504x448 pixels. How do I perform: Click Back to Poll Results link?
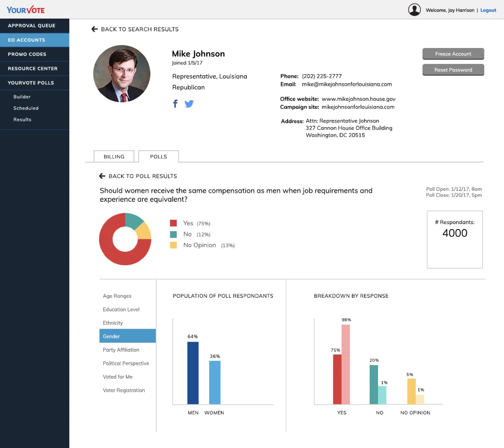tap(143, 176)
